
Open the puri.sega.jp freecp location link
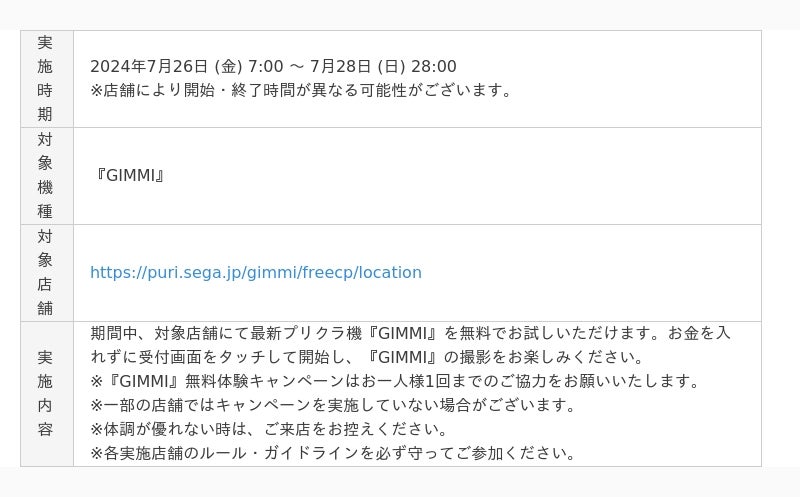256,272
